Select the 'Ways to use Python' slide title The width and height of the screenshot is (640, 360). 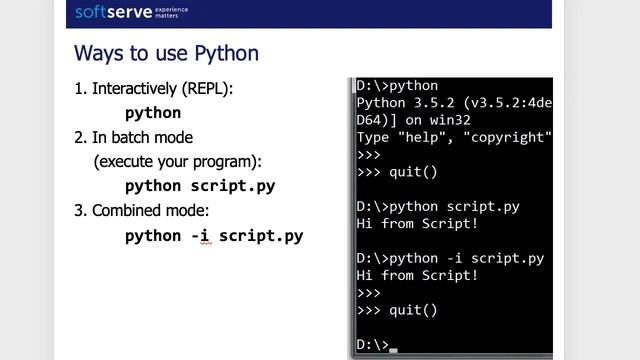(x=166, y=53)
